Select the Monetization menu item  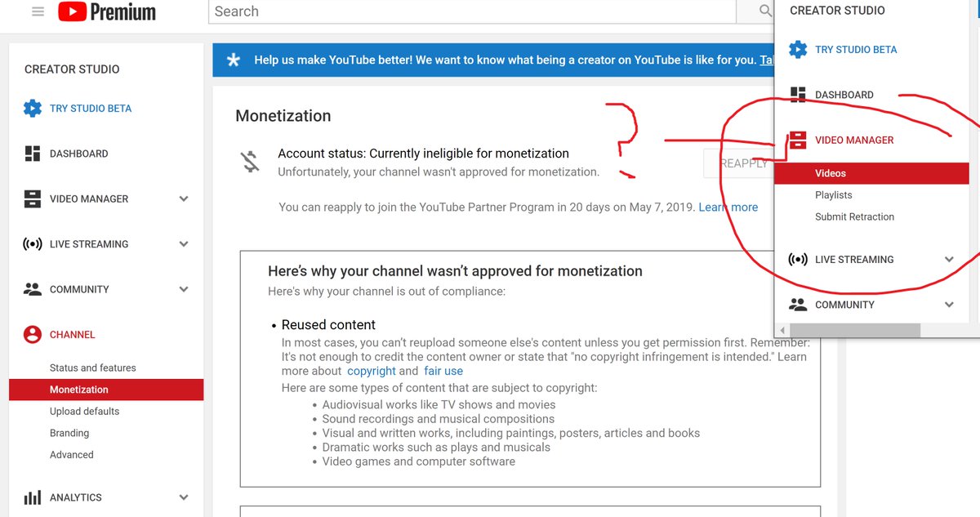click(x=106, y=390)
